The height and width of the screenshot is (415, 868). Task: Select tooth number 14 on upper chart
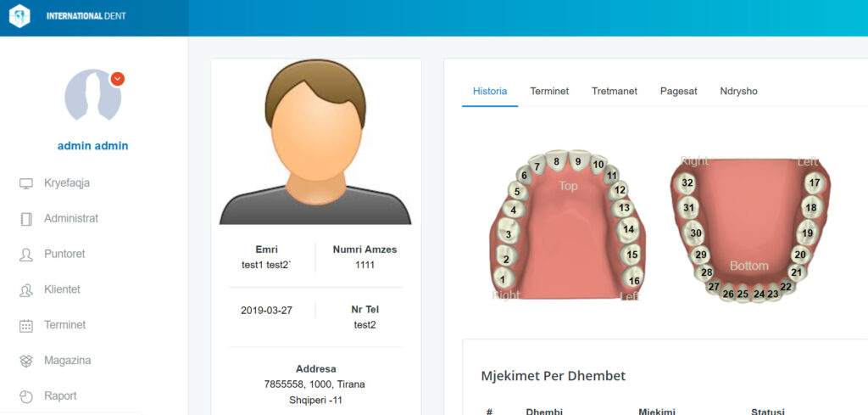(628, 228)
